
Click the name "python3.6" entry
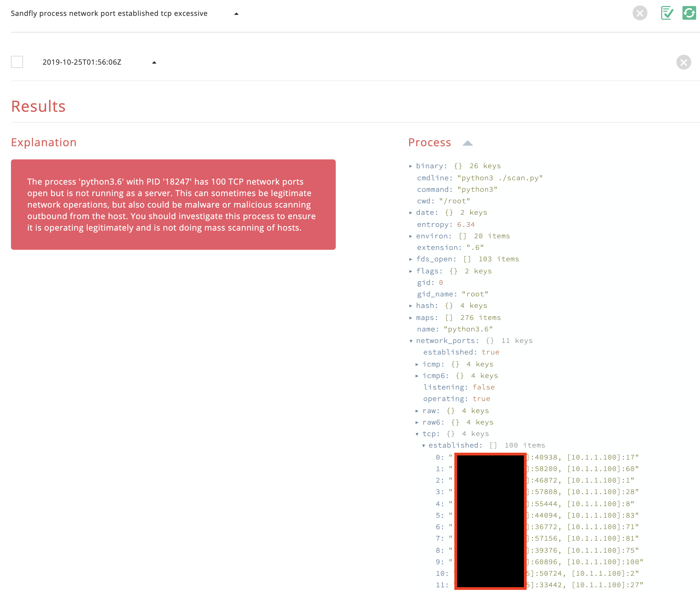click(455, 329)
